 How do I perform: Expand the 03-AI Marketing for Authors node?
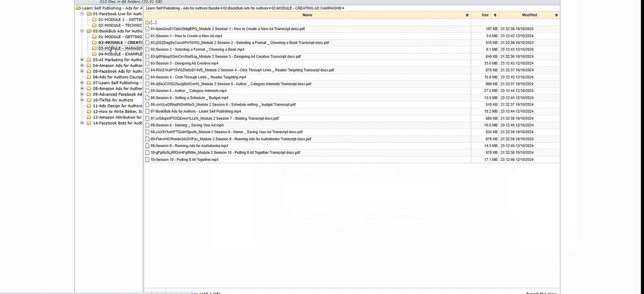coord(82,60)
